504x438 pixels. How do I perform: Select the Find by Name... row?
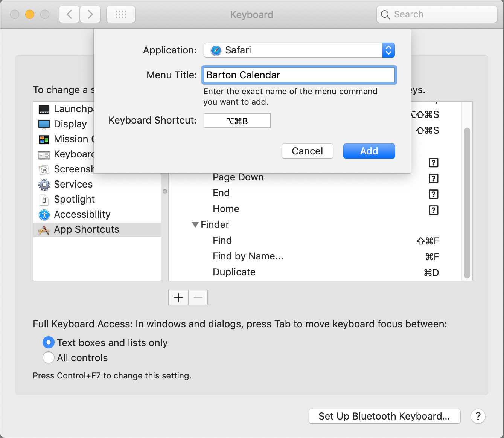(x=315, y=256)
